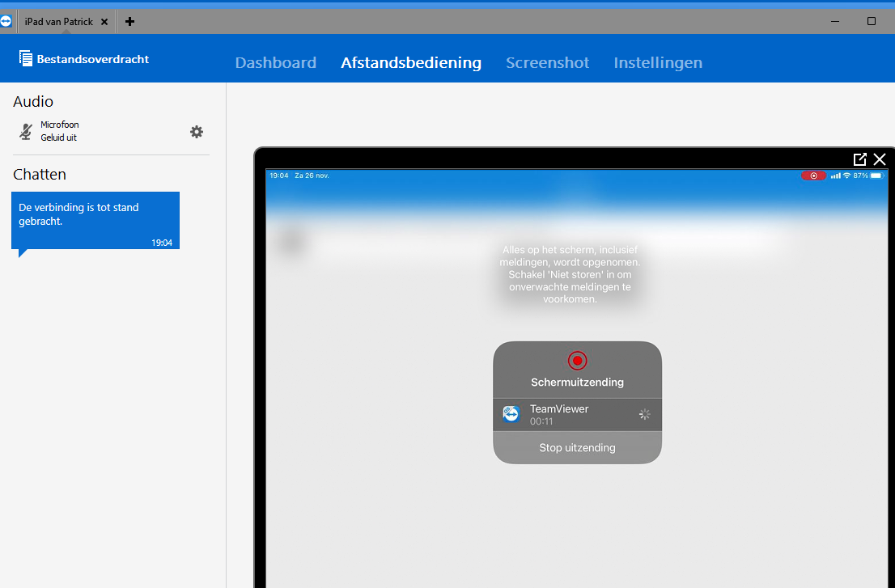Close the iPad van Patrick tab
Image resolution: width=895 pixels, height=588 pixels.
(x=104, y=22)
